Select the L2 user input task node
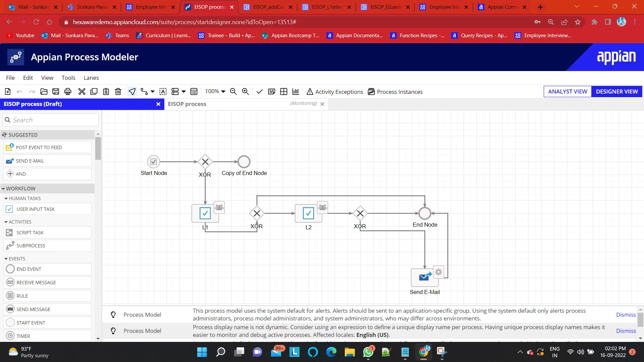644x362 pixels. click(309, 213)
